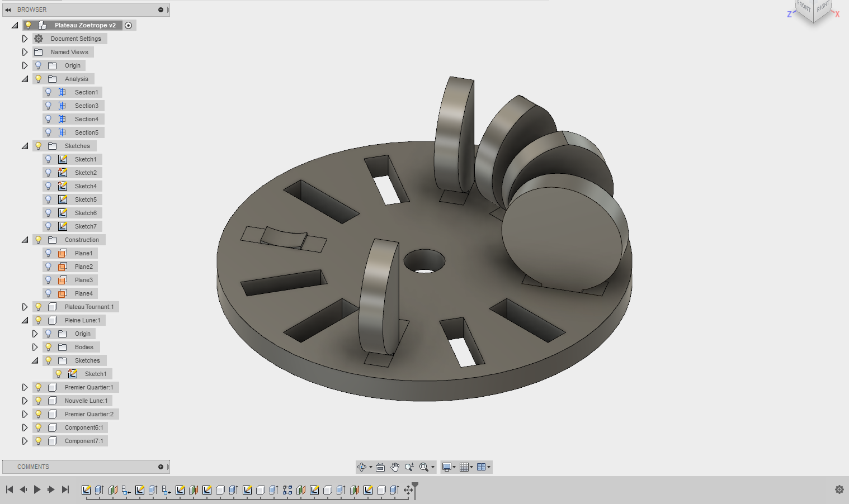Click the Look At icon
This screenshot has height=504, width=849.
(380, 467)
